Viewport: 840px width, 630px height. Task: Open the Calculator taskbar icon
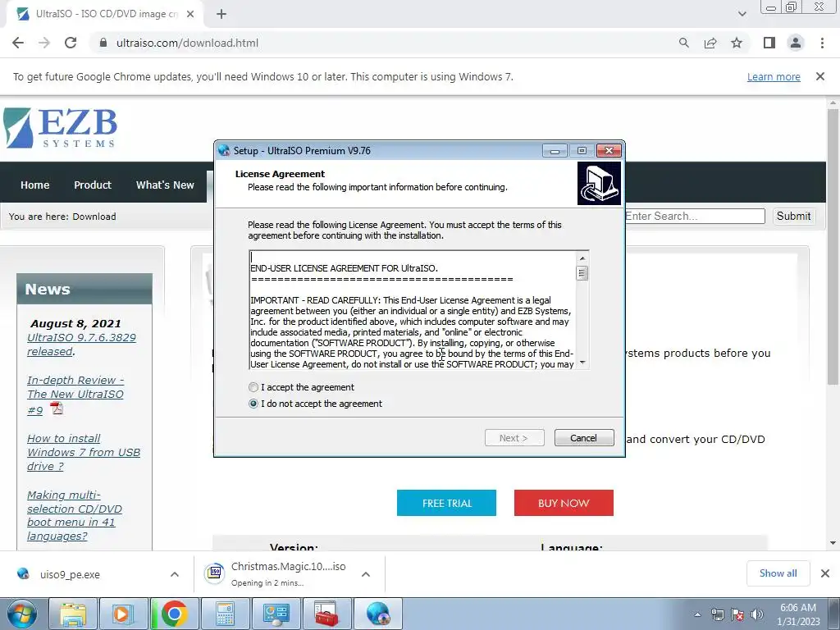click(x=225, y=614)
